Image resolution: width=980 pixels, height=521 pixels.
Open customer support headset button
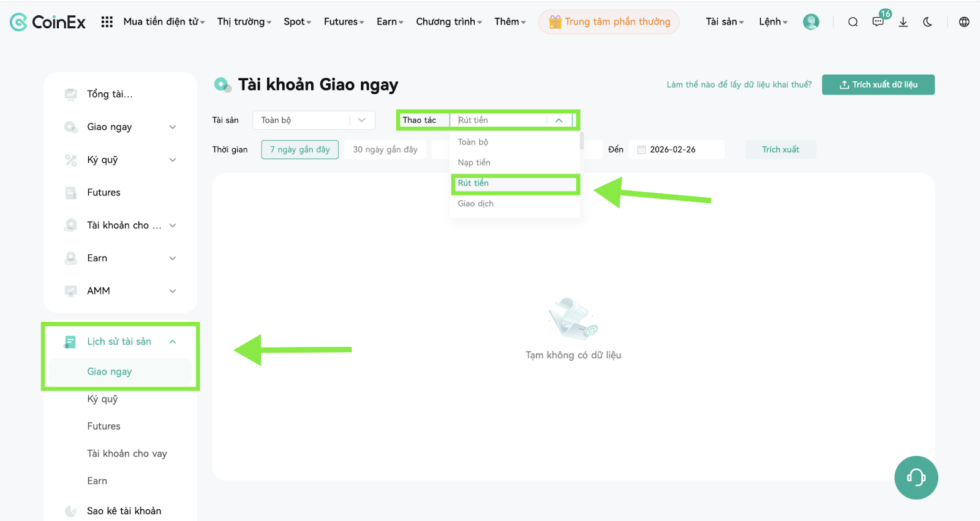pyautogui.click(x=916, y=478)
